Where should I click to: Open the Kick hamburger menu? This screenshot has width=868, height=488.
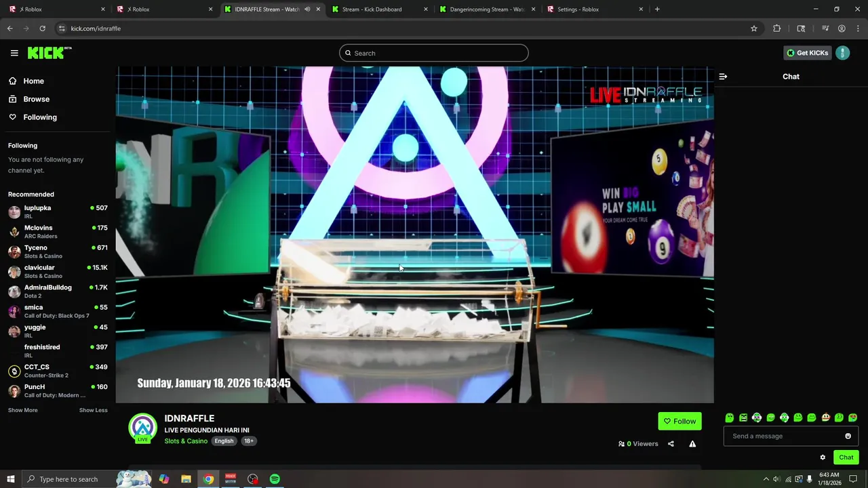pyautogui.click(x=14, y=53)
